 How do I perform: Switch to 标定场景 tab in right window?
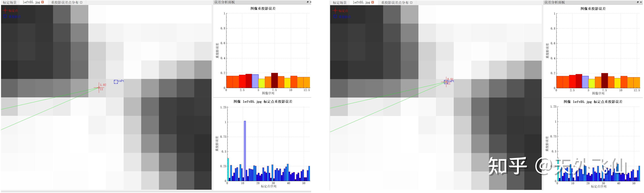coord(340,3)
